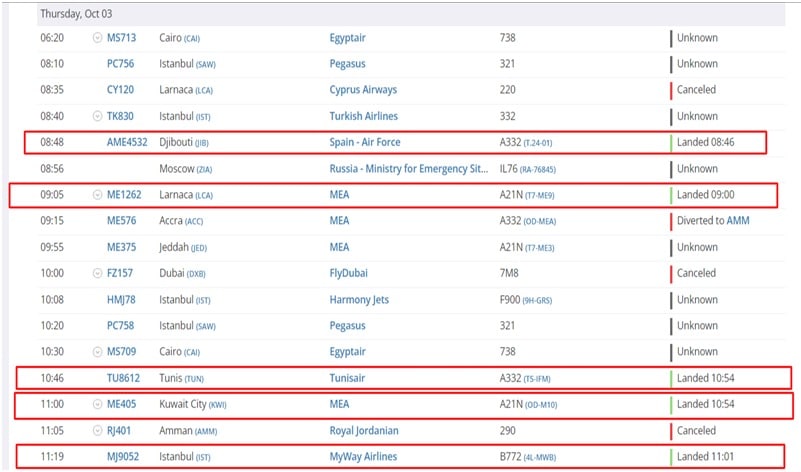Expand the ME1262 Larnaca flight row
801x472 pixels.
click(97, 195)
